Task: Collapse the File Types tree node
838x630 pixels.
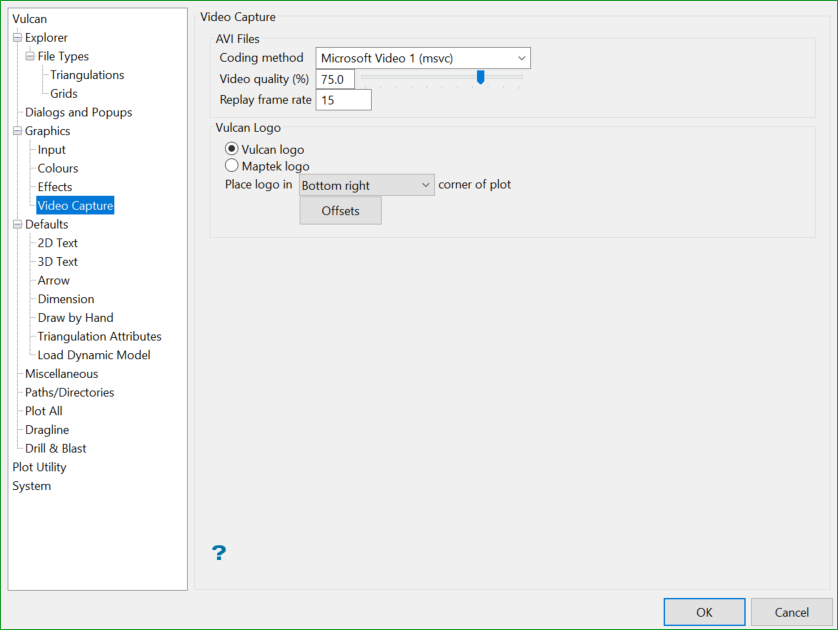Action: pyautogui.click(x=30, y=56)
